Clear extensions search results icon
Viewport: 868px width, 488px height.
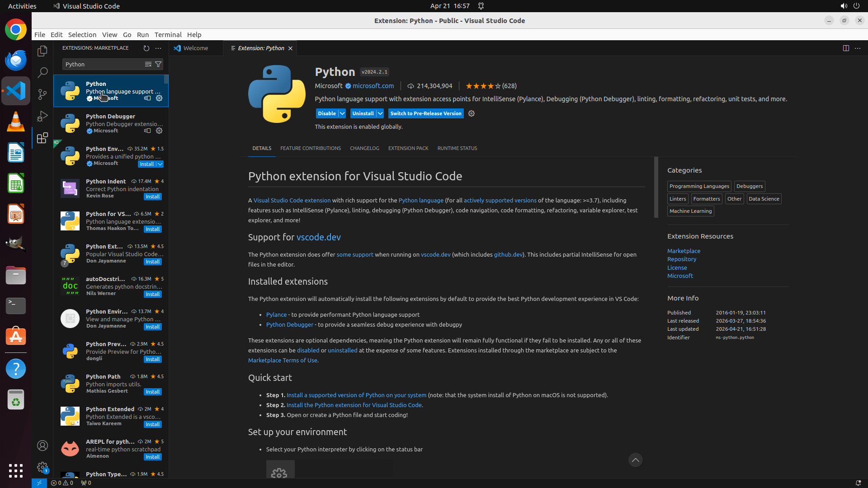click(148, 64)
